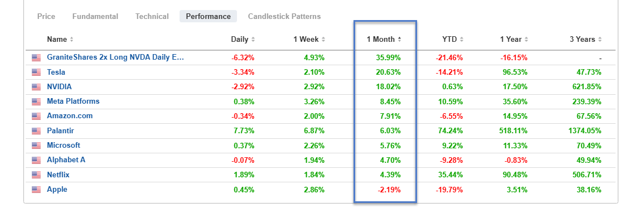The image size is (644, 213).
Task: Click the US flag icon beside NVIDIA
Action: (36, 87)
